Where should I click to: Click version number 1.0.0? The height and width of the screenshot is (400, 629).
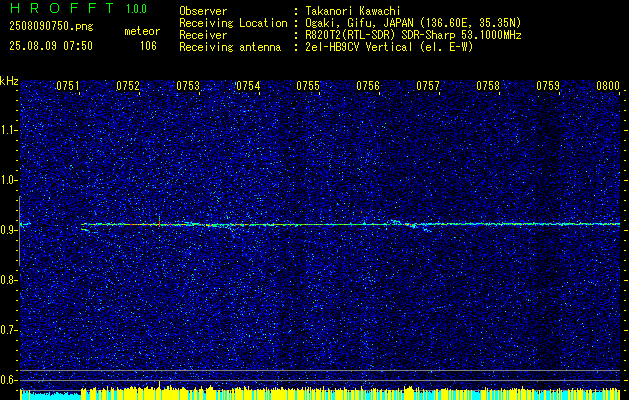pyautogui.click(x=136, y=8)
